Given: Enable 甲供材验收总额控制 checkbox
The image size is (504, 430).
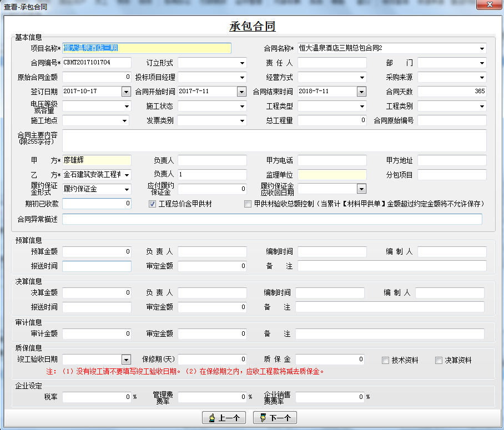Looking at the screenshot, I should [248, 204].
